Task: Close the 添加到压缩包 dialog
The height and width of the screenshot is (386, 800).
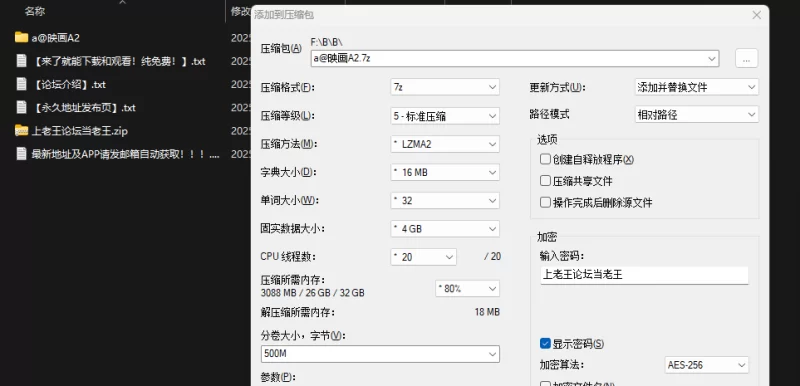Action: coord(757,15)
